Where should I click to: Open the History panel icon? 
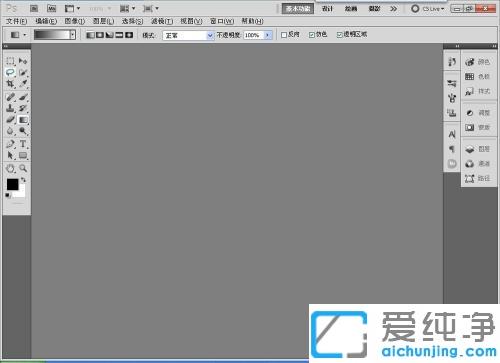[452, 62]
